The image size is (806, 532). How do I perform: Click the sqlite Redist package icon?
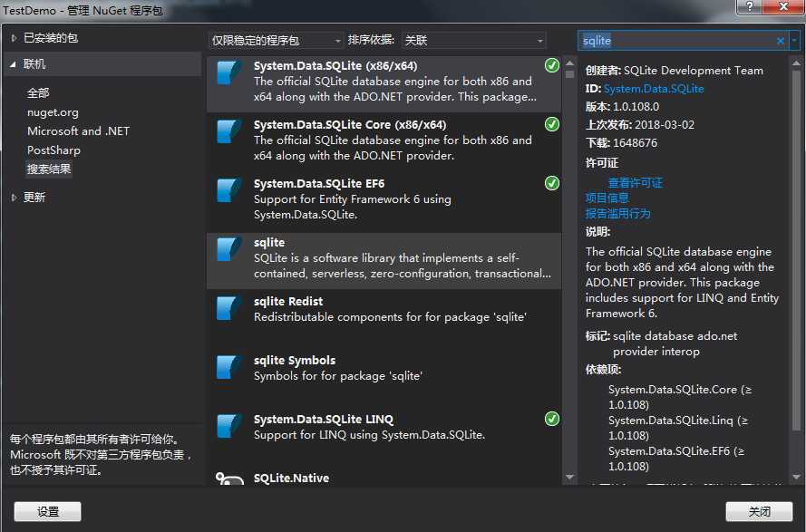[x=228, y=308]
